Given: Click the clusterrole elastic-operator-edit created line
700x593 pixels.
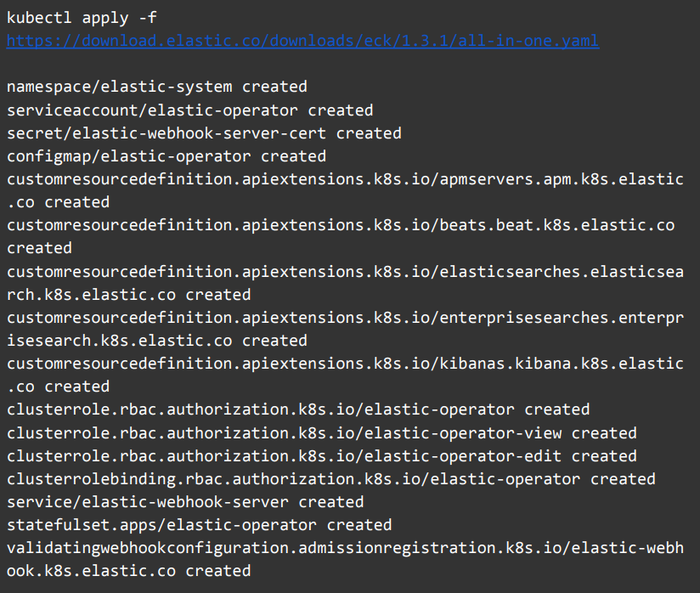Looking at the screenshot, I should [x=321, y=455].
